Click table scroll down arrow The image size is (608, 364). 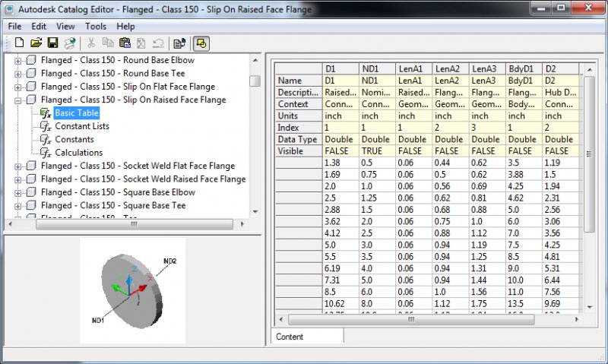[590, 307]
